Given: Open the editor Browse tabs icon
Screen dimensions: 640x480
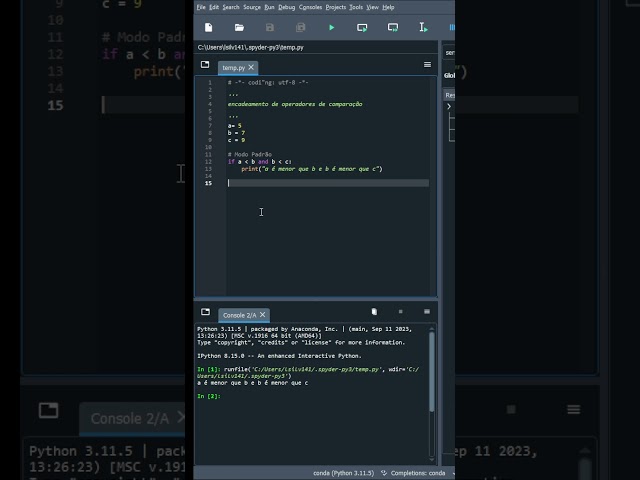Looking at the screenshot, I should (x=205, y=64).
